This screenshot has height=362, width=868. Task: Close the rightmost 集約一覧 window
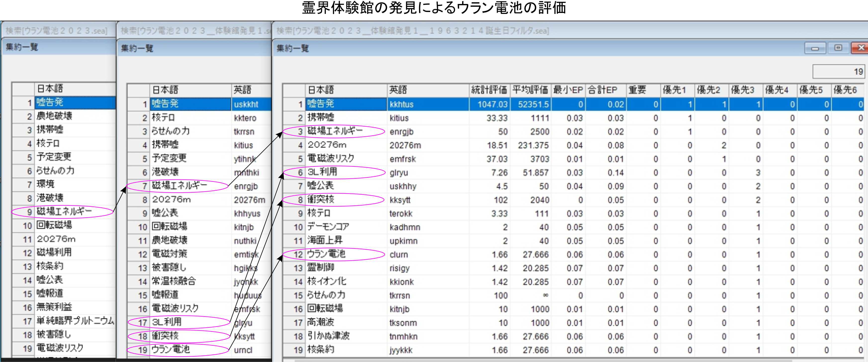[x=859, y=48]
